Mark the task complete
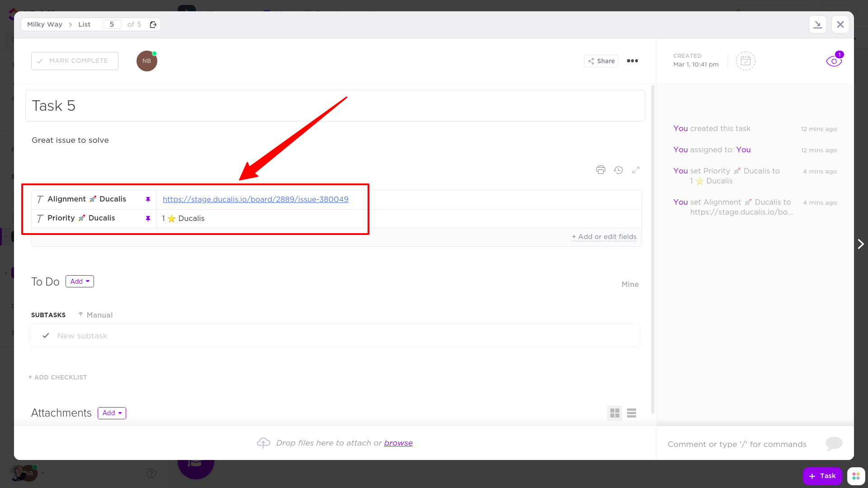Screen dimensions: 868x488 coord(75,61)
